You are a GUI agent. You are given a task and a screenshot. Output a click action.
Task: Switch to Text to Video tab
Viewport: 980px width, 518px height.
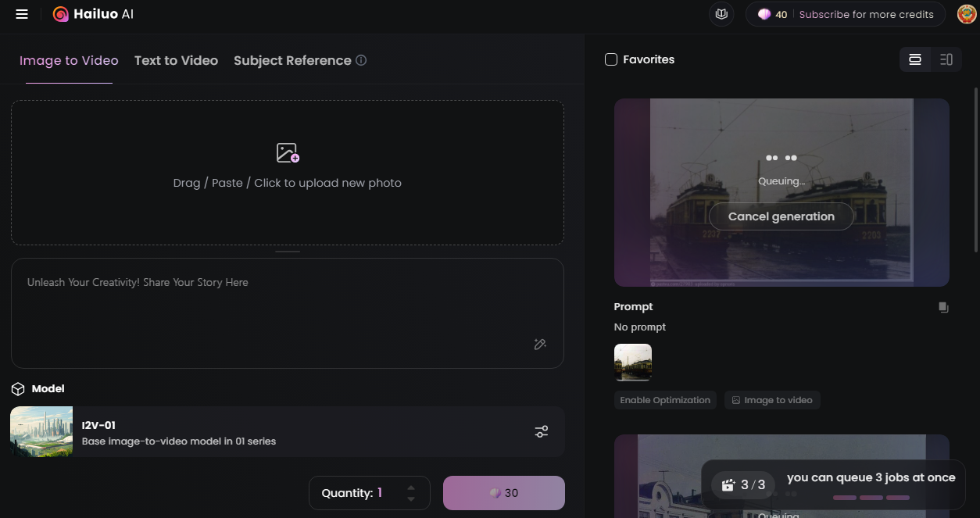click(x=176, y=60)
